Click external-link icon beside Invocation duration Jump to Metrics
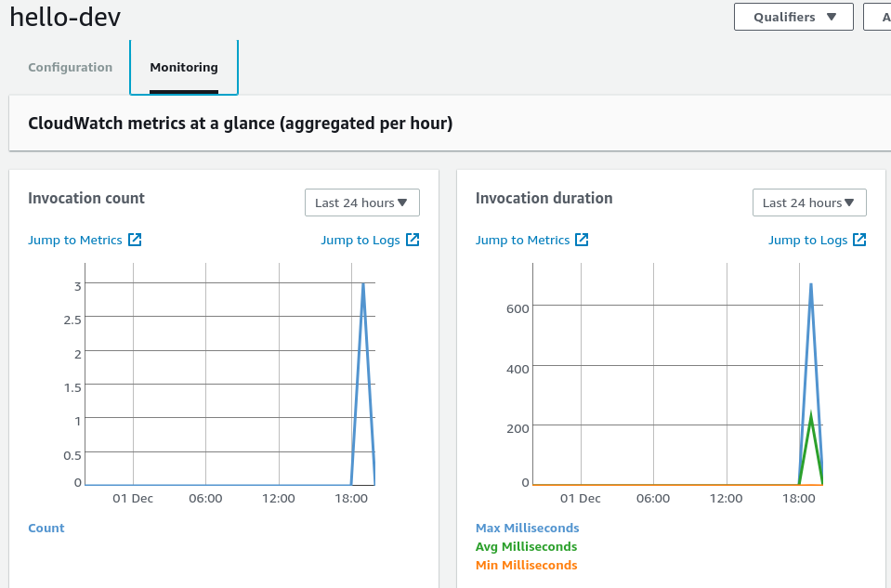 582,240
